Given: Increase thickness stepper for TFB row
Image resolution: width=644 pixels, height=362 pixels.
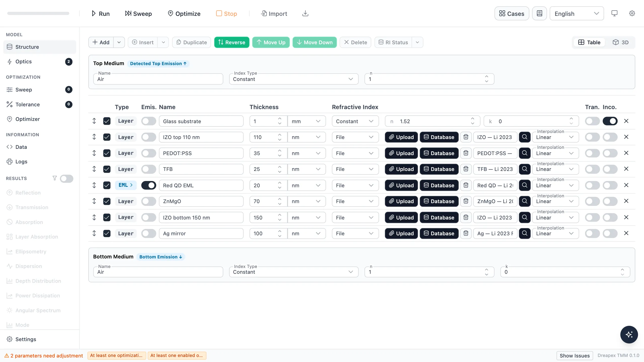Looking at the screenshot, I should (280, 166).
